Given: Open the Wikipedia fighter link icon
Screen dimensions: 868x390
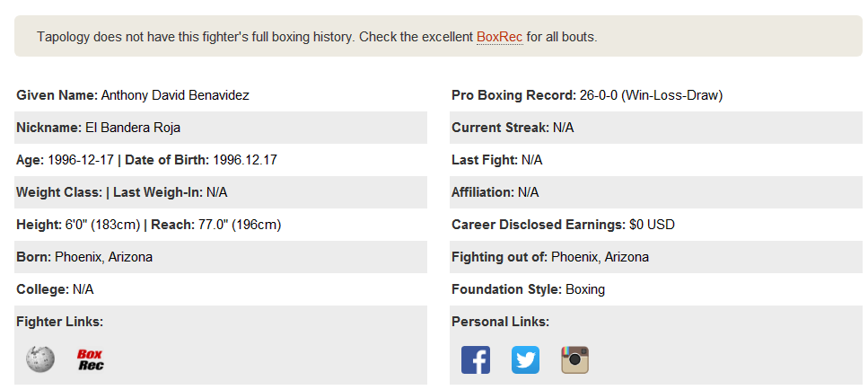Looking at the screenshot, I should pyautogui.click(x=39, y=359).
